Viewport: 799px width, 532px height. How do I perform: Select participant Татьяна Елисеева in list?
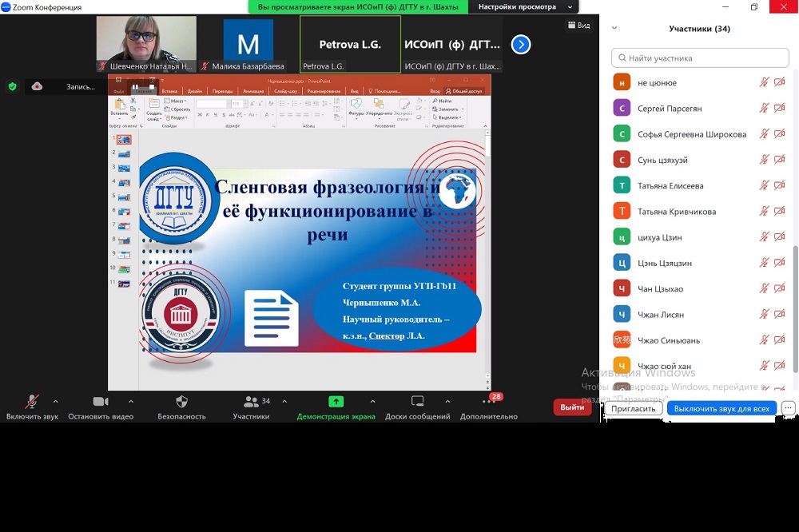(x=670, y=186)
